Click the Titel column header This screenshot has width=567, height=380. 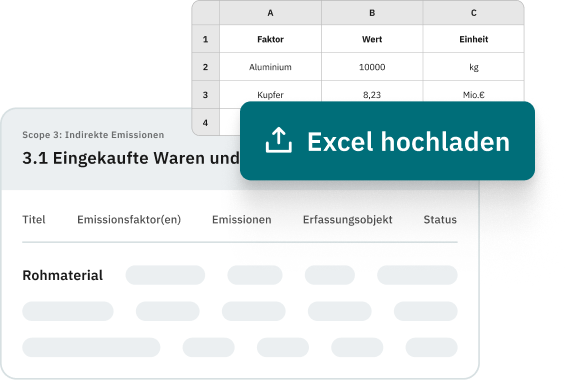tap(34, 219)
